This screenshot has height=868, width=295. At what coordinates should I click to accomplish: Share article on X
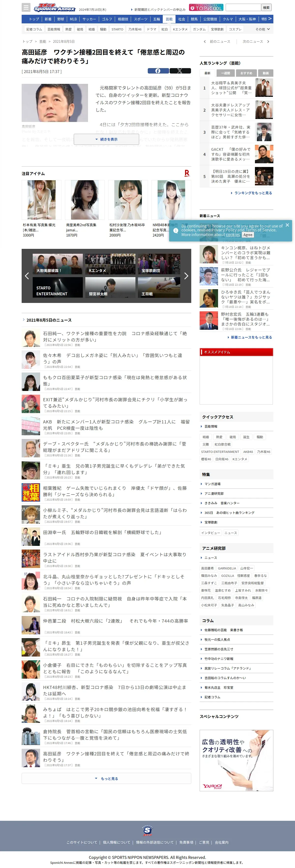point(180,71)
